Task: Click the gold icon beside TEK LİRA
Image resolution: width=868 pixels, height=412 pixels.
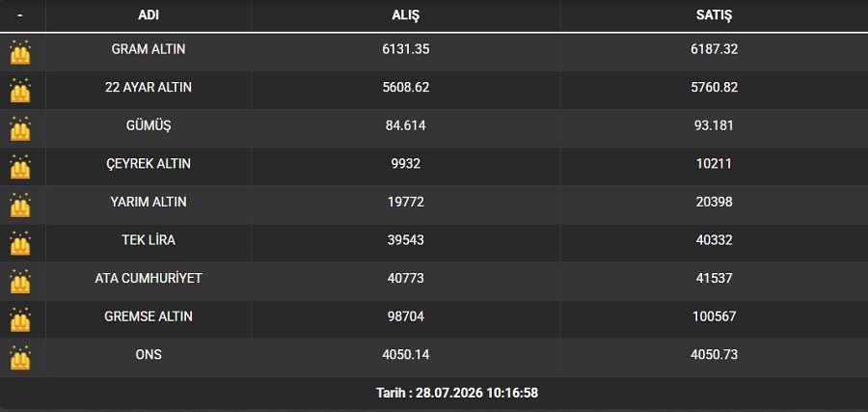Action: 20,244
